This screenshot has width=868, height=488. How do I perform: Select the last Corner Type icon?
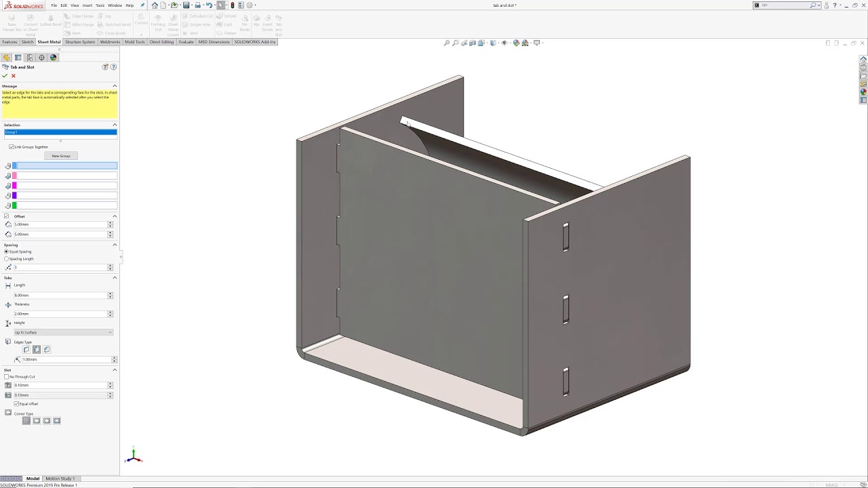pyautogui.click(x=57, y=421)
